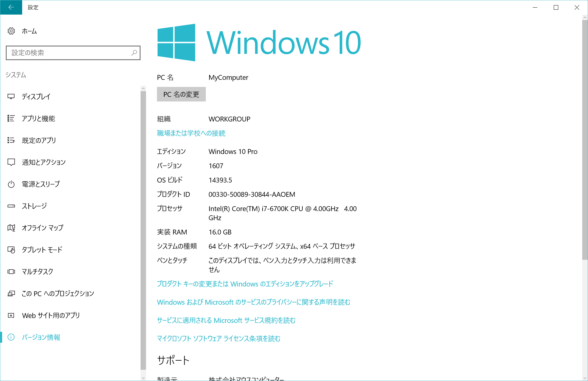Screen dimensions: 588x381
Task: Click the アプリと機能 list icon
Action: [x=11, y=118]
